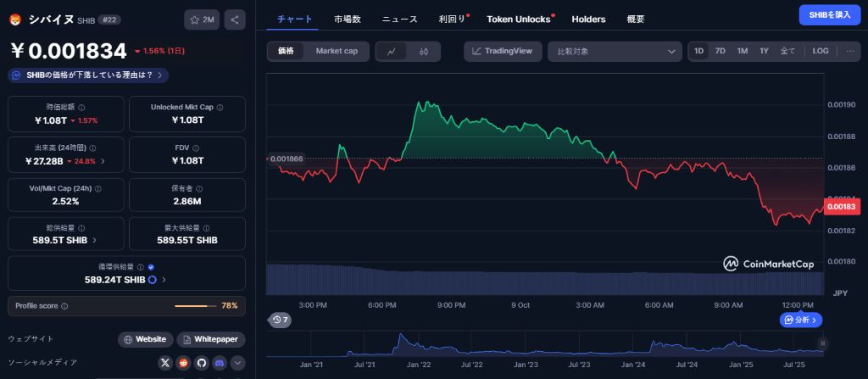Viewport: 868px width, 379px height.
Task: Click the verified checkmark badge by 循環供給量
Action: coord(151,267)
